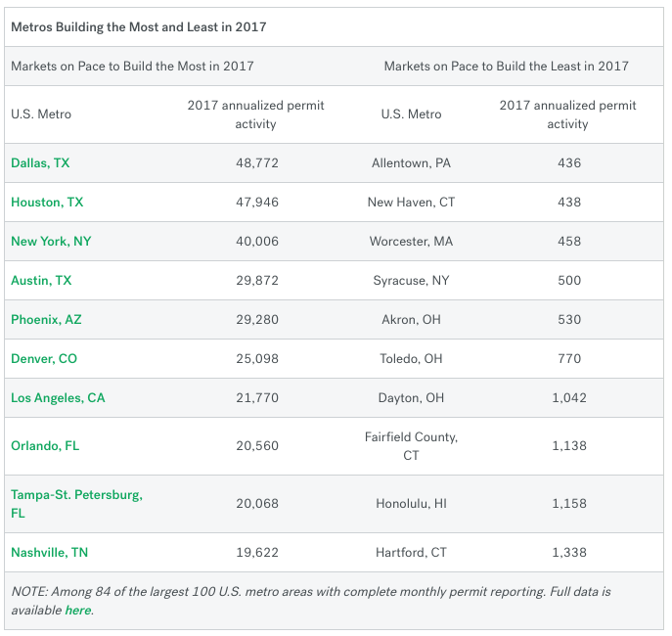Follow the New York, NY link
The width and height of the screenshot is (672, 636).
point(51,242)
